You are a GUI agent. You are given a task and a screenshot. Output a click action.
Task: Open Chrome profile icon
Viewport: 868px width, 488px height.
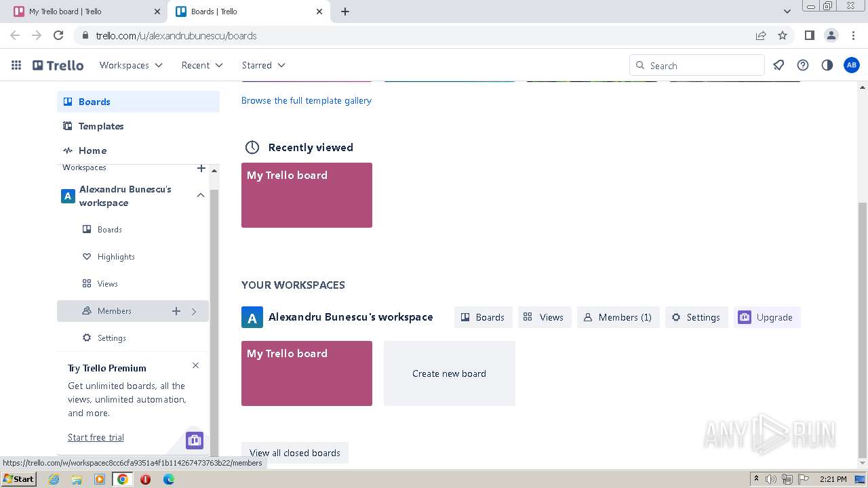831,35
